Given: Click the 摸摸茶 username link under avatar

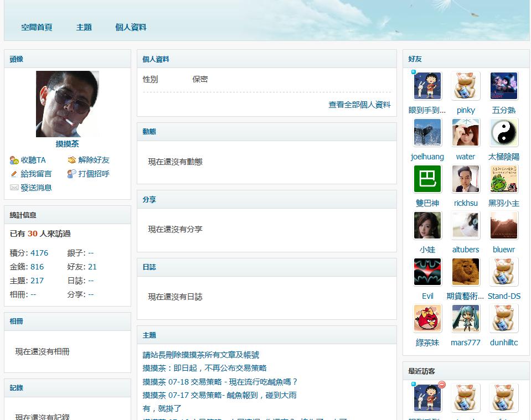Looking at the screenshot, I should click(x=67, y=144).
